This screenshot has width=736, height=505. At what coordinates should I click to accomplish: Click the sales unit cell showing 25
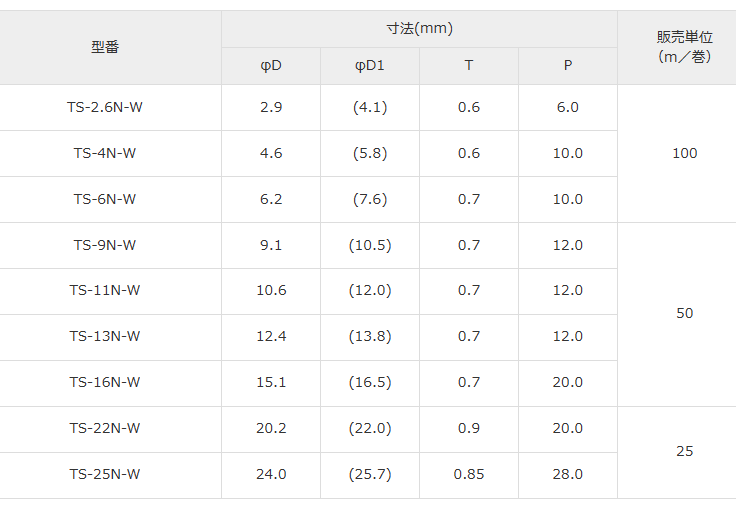pyautogui.click(x=684, y=452)
